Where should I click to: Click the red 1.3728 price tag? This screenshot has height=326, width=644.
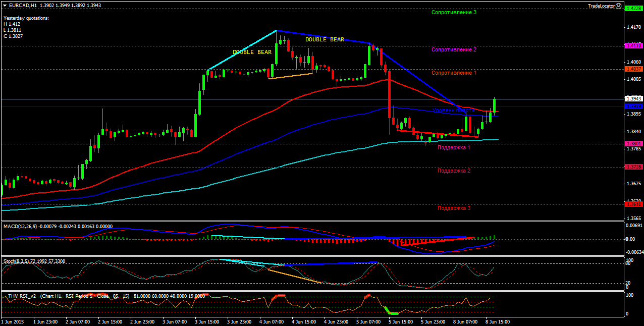633,167
